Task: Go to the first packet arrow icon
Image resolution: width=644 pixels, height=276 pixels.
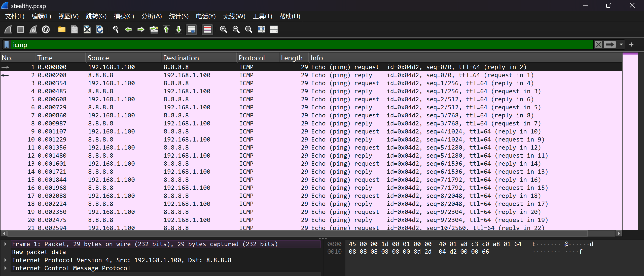Action: click(x=166, y=30)
